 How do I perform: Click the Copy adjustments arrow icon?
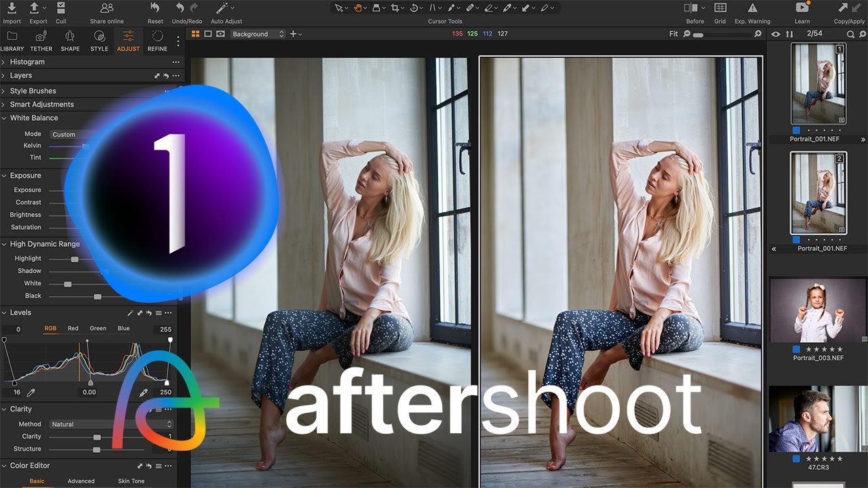coord(842,8)
